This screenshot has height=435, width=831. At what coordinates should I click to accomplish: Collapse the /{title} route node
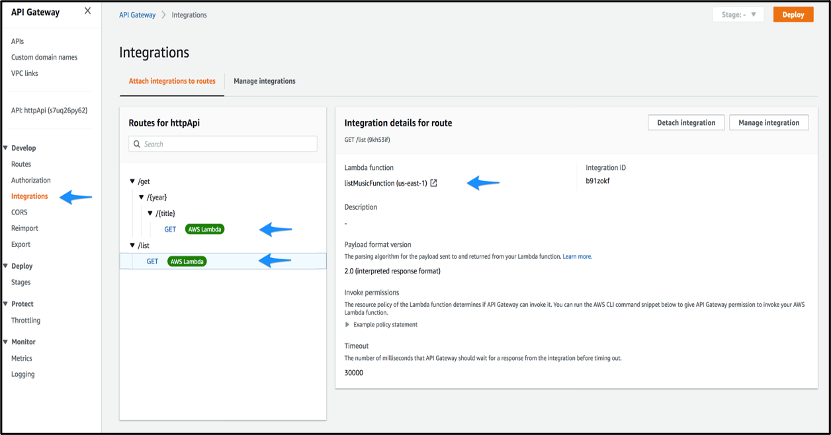tap(150, 213)
